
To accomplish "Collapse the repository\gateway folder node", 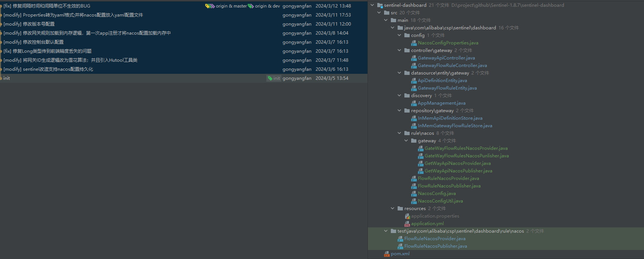I will point(399,111).
